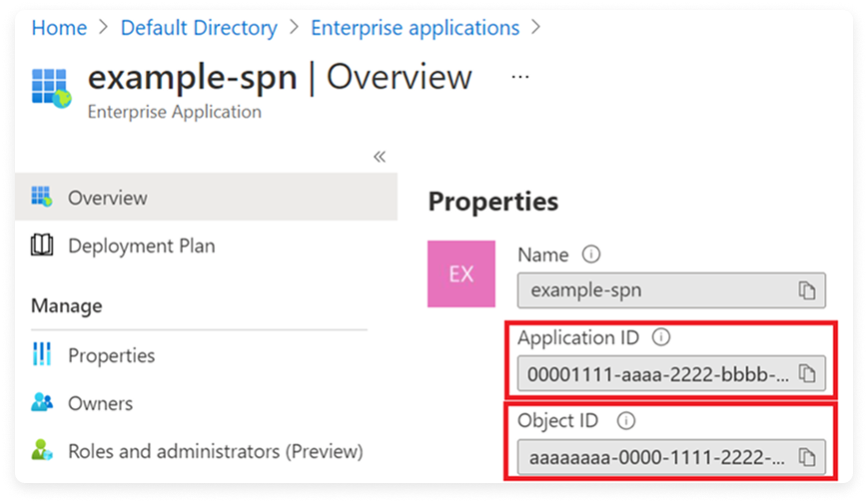Show info tooltip next to Object ID
Screen dimensions: 868x503
click(x=626, y=421)
